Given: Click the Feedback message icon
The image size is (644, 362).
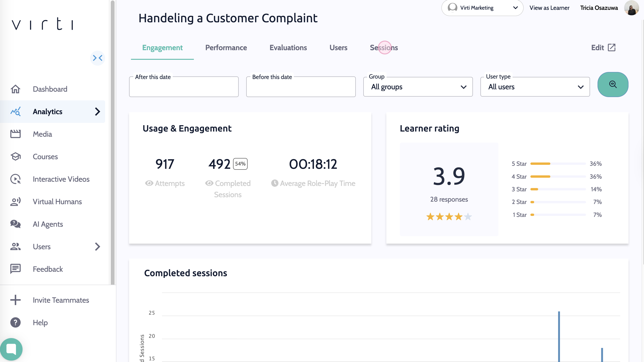Looking at the screenshot, I should 15,269.
